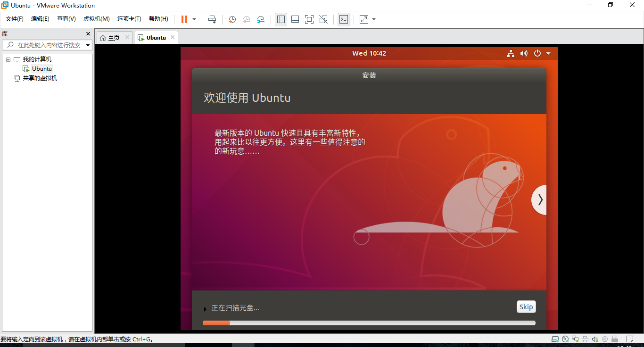
Task: Click the installation progress bar
Action: (369, 323)
